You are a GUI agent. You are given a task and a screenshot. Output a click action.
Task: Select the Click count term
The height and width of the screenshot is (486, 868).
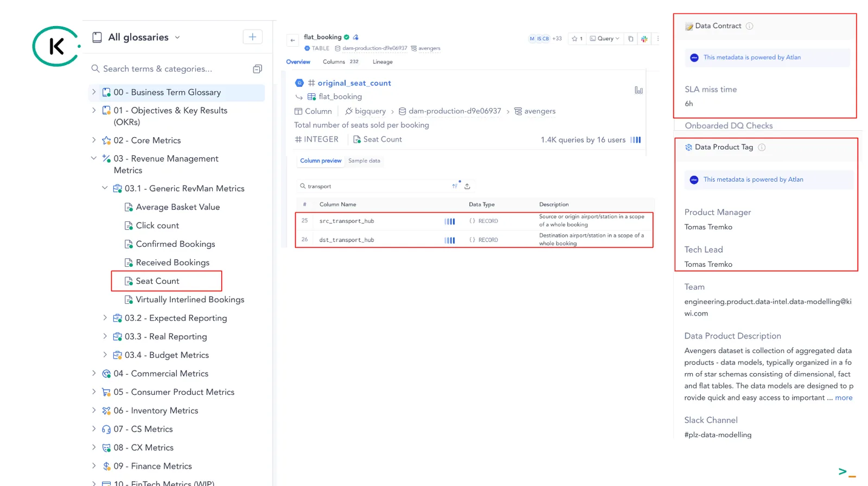[152, 226]
